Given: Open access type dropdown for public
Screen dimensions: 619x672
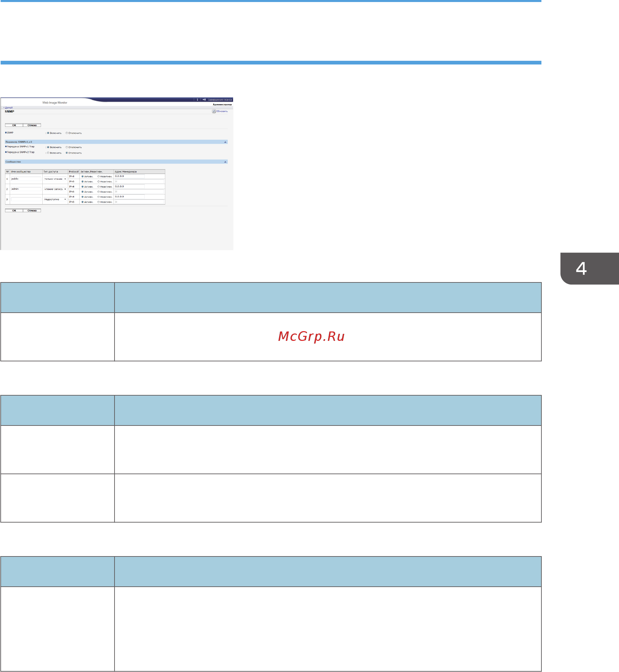Looking at the screenshot, I should coord(55,179).
